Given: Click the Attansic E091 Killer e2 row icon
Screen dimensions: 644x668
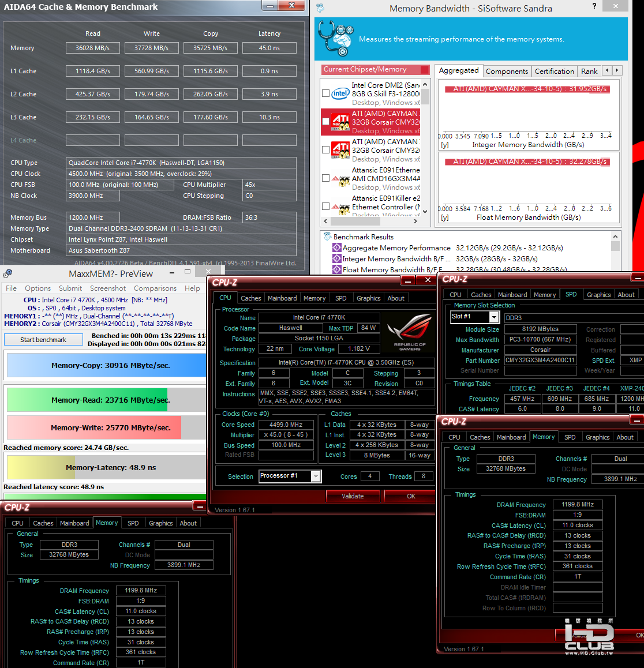Looking at the screenshot, I should tap(340, 208).
